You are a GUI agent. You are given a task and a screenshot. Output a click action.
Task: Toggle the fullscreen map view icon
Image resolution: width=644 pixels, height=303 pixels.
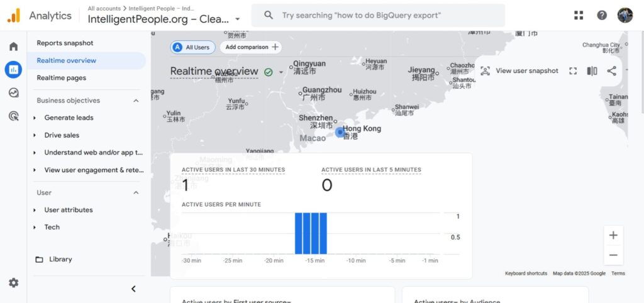coord(572,71)
